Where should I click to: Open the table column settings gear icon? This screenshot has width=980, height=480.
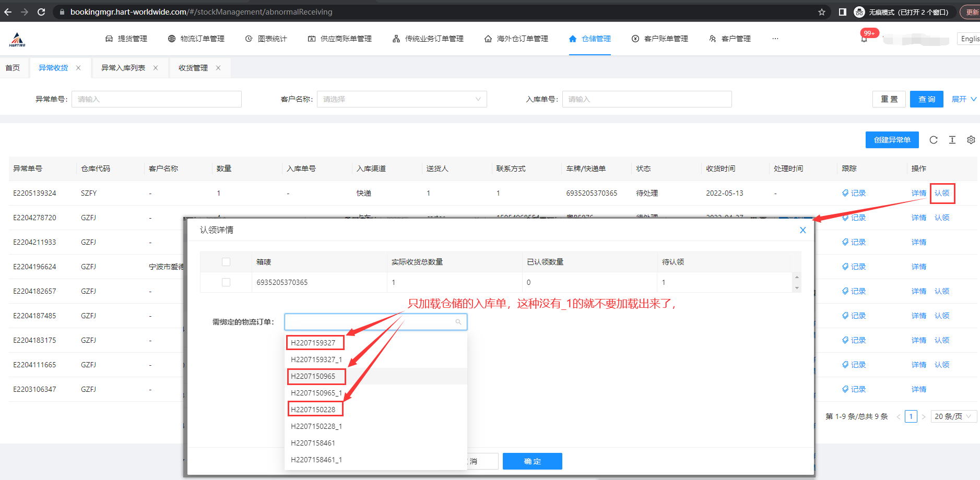(x=971, y=140)
